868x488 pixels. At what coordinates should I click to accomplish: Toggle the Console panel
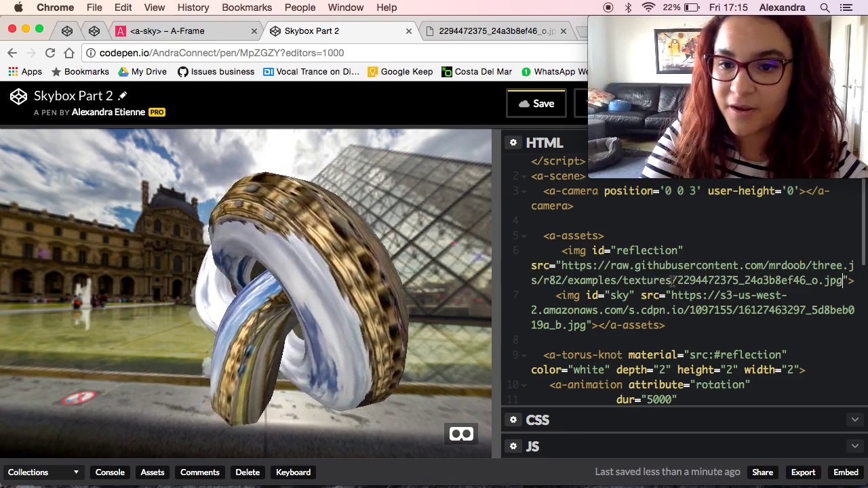tap(110, 472)
